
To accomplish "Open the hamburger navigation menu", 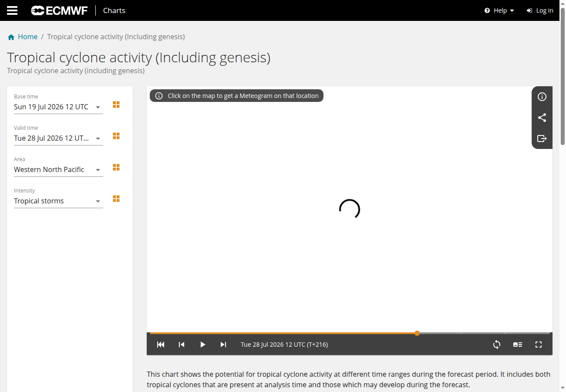I will pos(12,10).
